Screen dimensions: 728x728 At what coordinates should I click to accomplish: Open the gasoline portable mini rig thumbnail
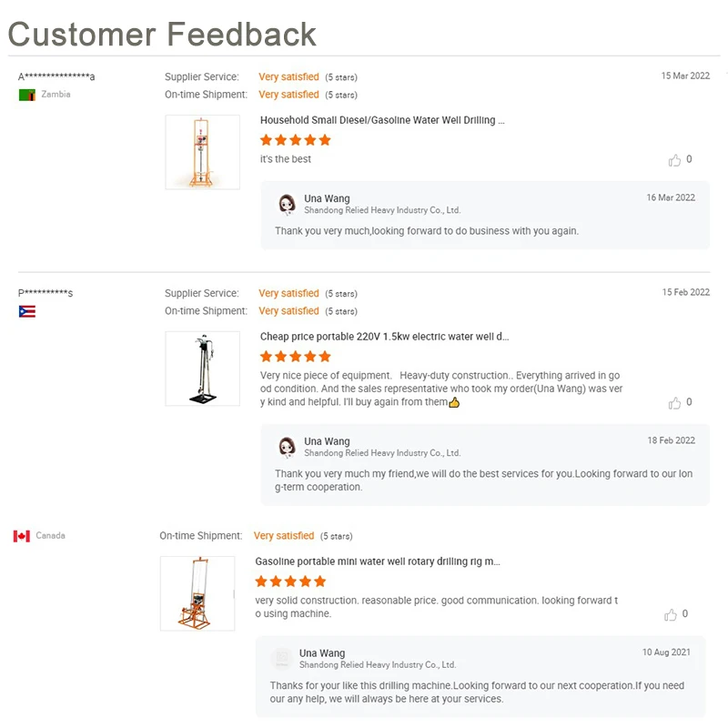pos(197,593)
